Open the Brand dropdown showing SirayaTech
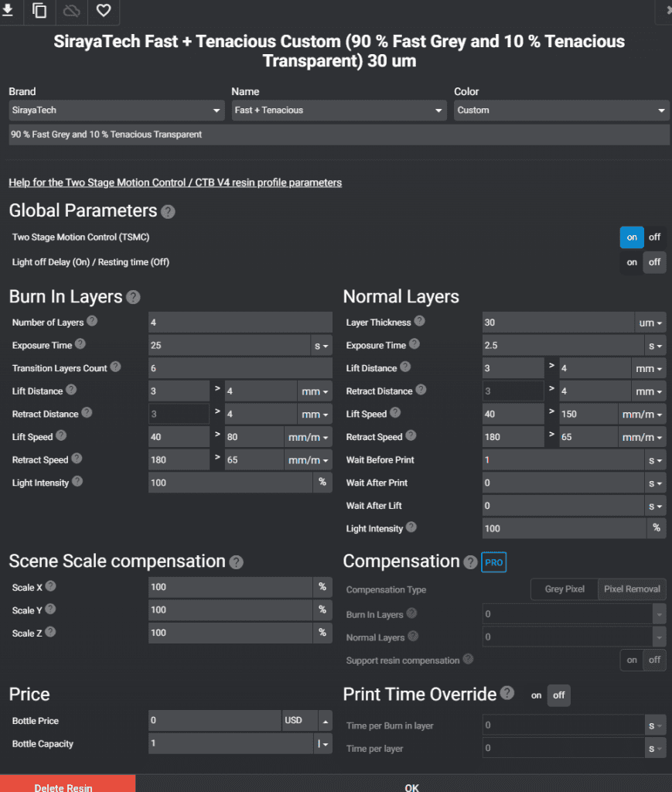The image size is (672, 792). [x=117, y=111]
